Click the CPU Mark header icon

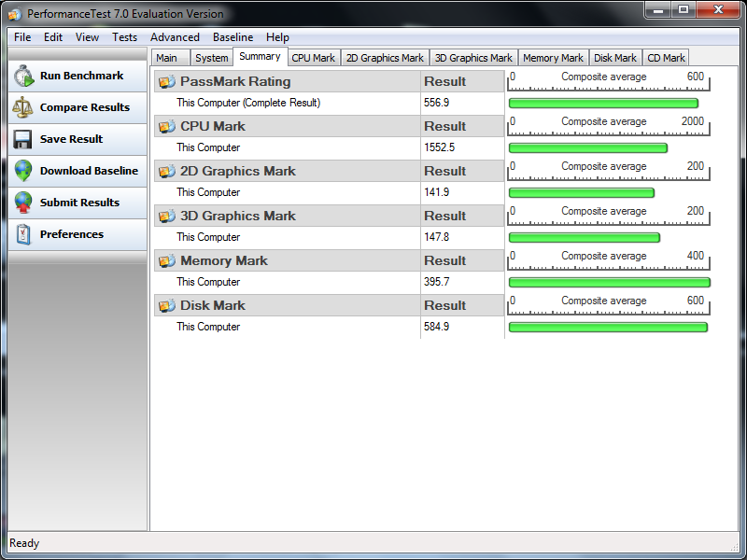click(167, 126)
